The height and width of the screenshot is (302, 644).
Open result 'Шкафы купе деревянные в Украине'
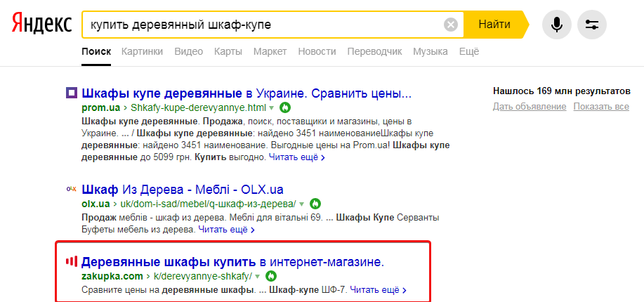pyautogui.click(x=247, y=93)
